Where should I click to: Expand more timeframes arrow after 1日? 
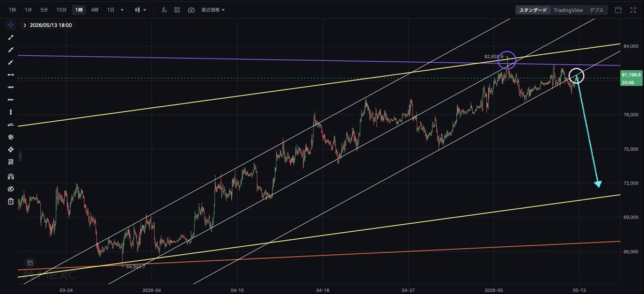(122, 10)
